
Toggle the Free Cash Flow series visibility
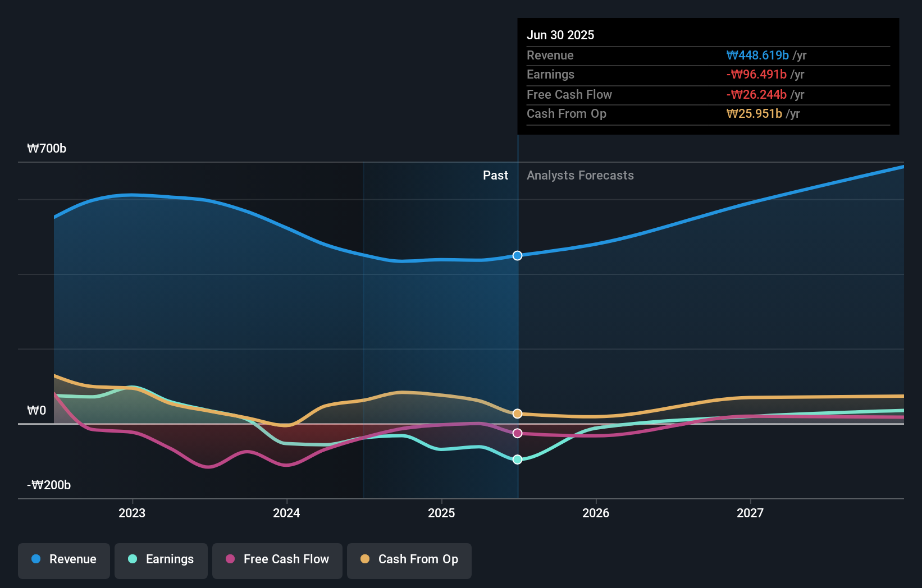coord(277,560)
